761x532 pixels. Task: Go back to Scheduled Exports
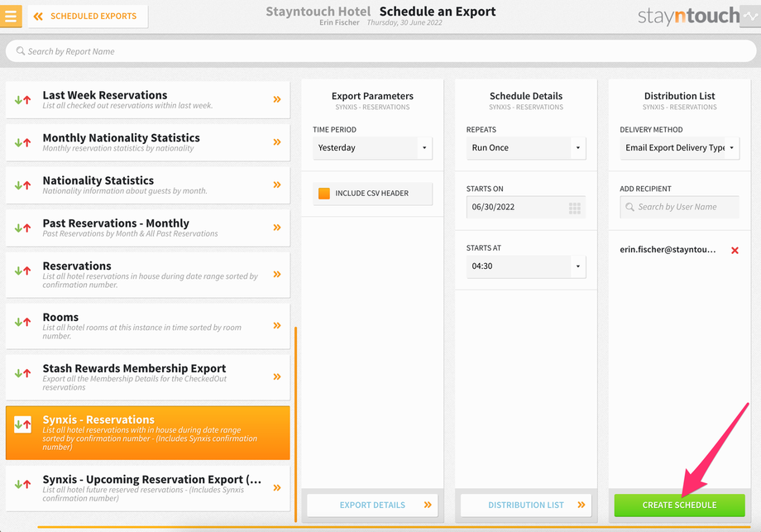pos(88,16)
